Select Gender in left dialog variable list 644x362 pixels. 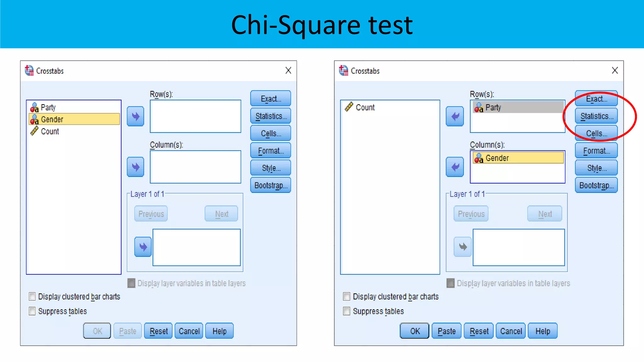coord(74,119)
